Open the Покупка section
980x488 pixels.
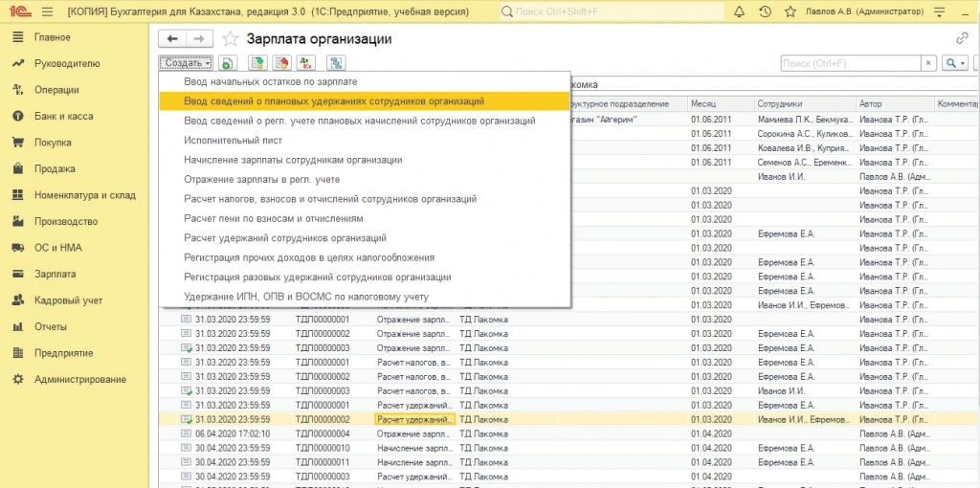53,143
